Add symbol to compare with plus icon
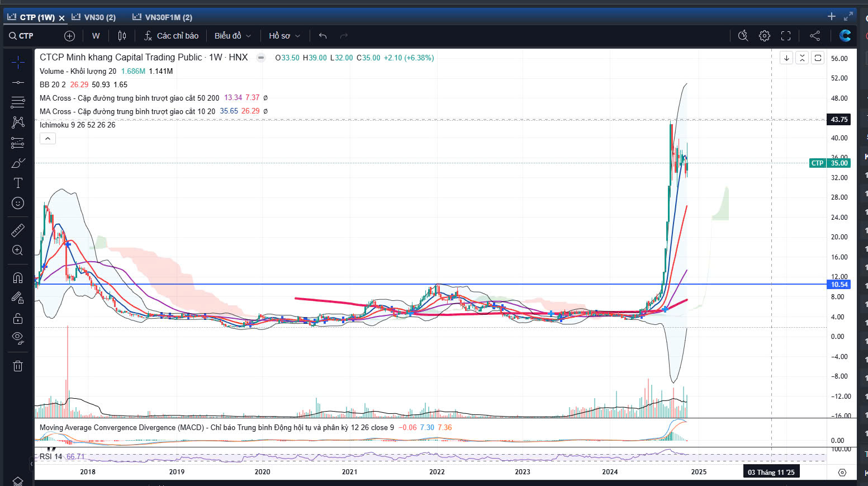Screen dimensions: 868x486 click(69, 36)
